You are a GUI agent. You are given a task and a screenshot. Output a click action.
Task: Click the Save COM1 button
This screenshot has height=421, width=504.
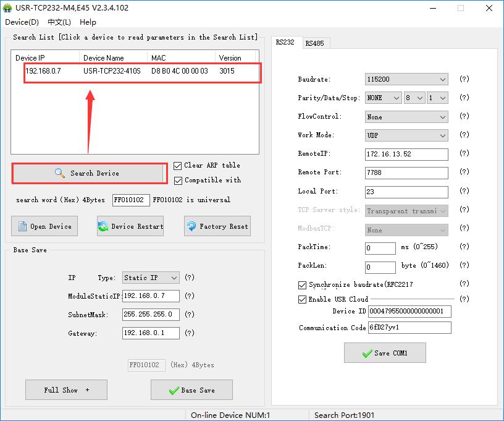[x=385, y=353]
